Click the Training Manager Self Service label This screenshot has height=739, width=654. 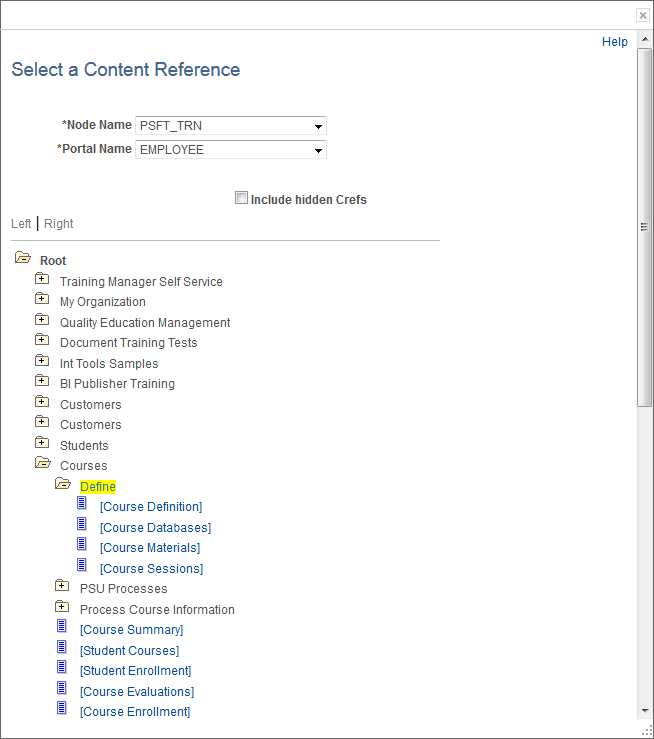pyautogui.click(x=141, y=281)
